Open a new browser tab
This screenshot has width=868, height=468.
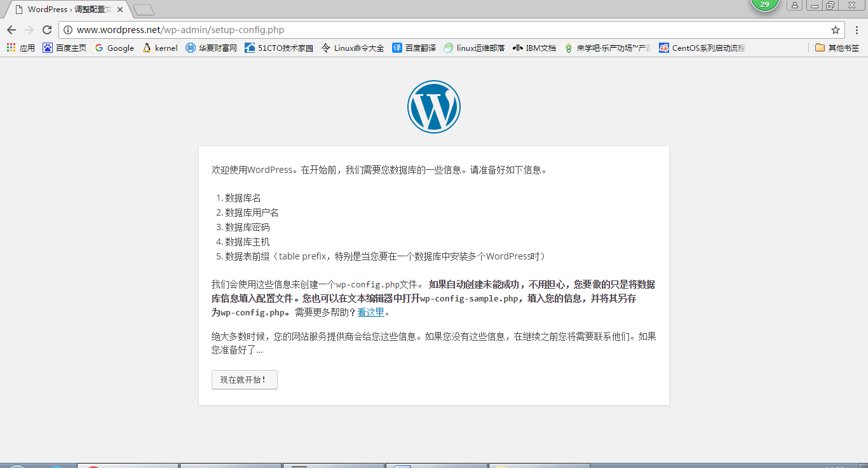click(x=144, y=10)
